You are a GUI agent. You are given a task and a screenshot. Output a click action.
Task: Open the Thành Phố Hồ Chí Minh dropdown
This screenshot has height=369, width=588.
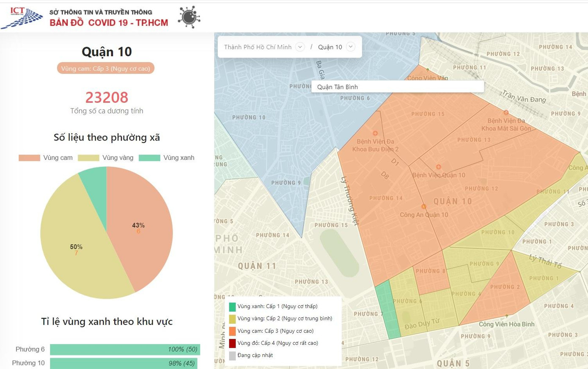tap(300, 47)
